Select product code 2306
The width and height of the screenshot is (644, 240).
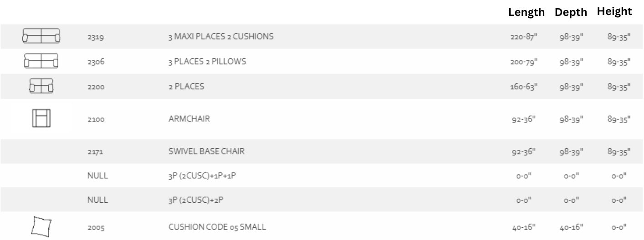tap(96, 62)
